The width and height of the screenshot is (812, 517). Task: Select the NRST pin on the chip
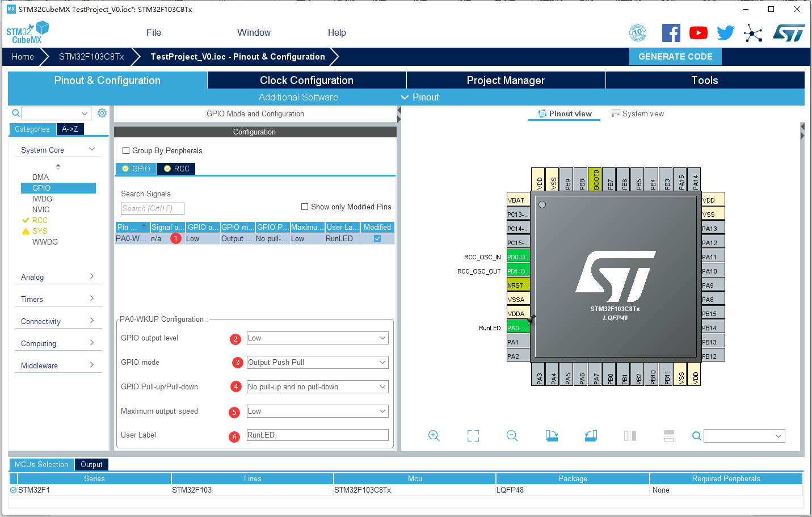[x=518, y=285]
